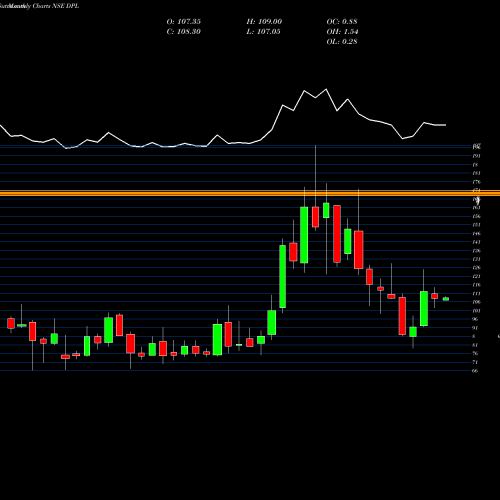Click the 106 price axis label
Viewport: 500px width, 500px height.
476,302
